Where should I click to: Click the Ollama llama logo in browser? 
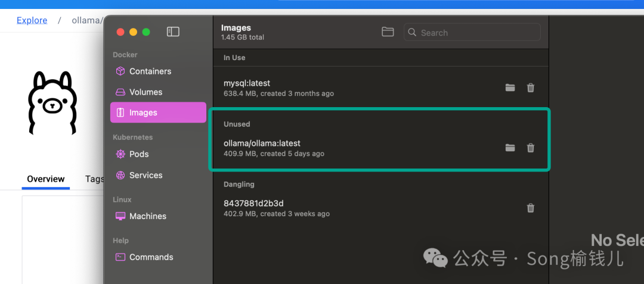click(52, 103)
